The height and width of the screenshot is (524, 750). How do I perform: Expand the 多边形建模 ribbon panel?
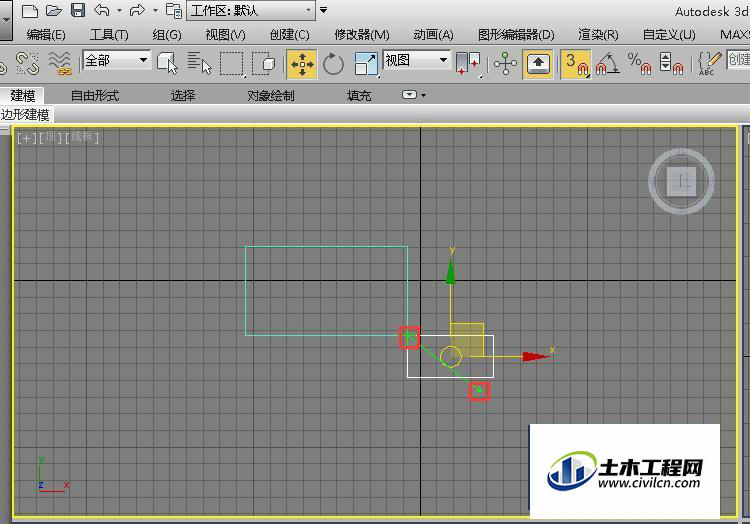click(x=26, y=115)
